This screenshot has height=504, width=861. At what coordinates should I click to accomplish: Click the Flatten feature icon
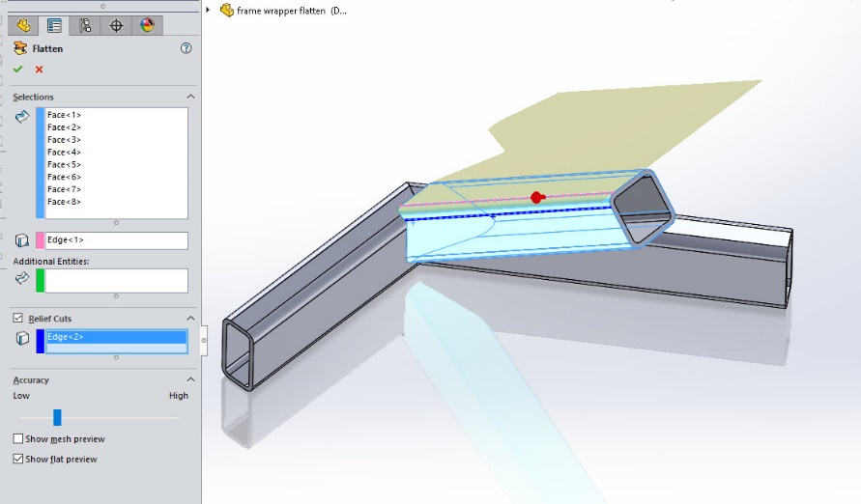pyautogui.click(x=20, y=48)
